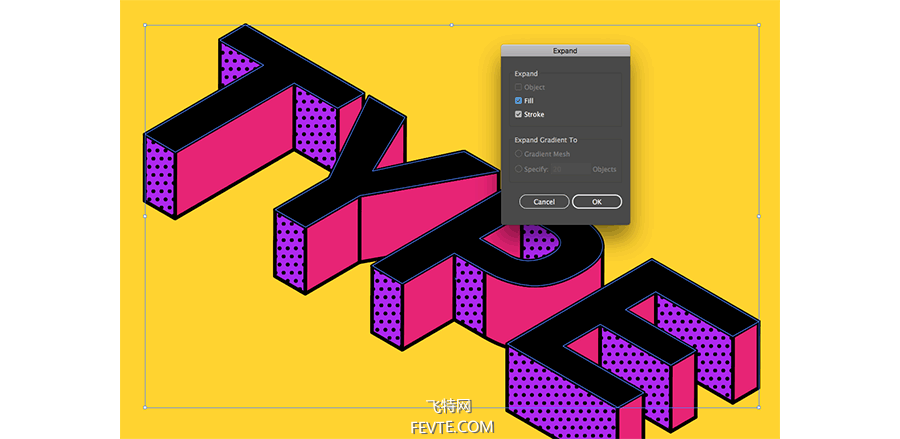Click the Specify objects number field
The image size is (900, 439).
(571, 169)
